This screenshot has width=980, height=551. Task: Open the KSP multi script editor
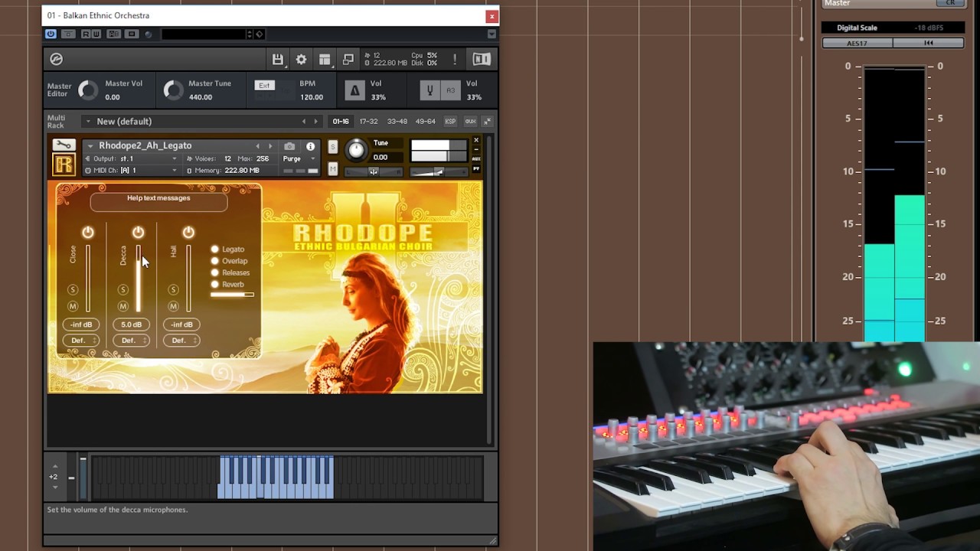click(450, 121)
